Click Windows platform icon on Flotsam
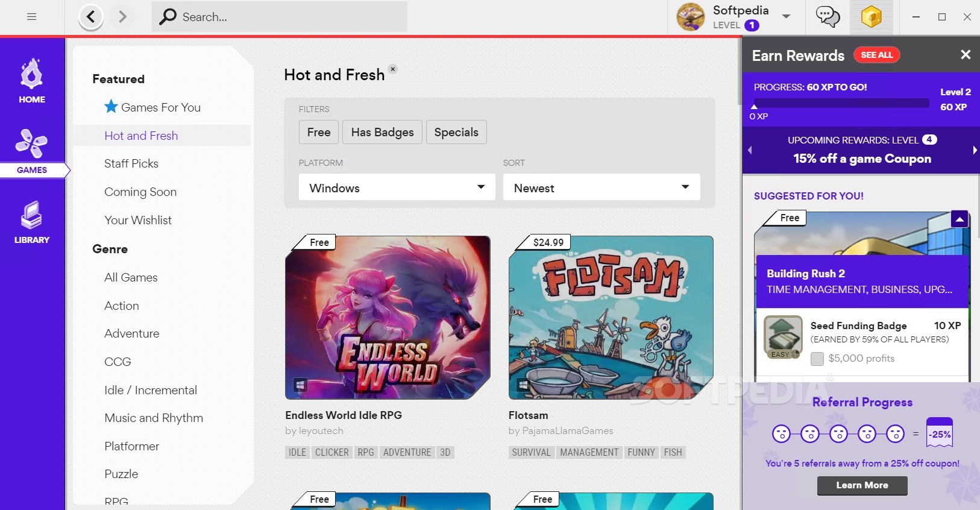Image resolution: width=980 pixels, height=510 pixels. pyautogui.click(x=523, y=385)
